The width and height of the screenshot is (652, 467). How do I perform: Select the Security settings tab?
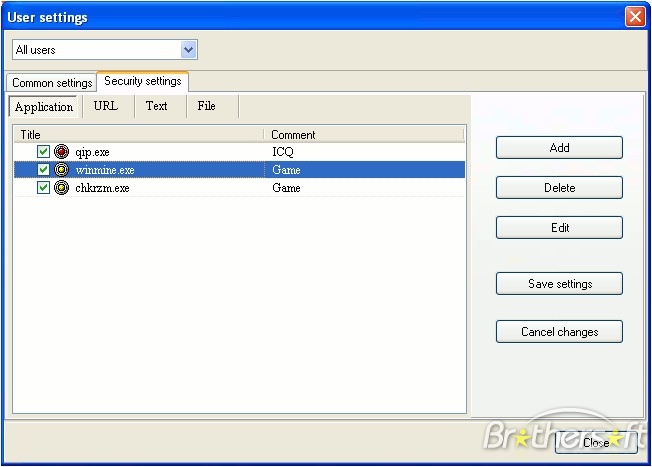pyautogui.click(x=143, y=81)
